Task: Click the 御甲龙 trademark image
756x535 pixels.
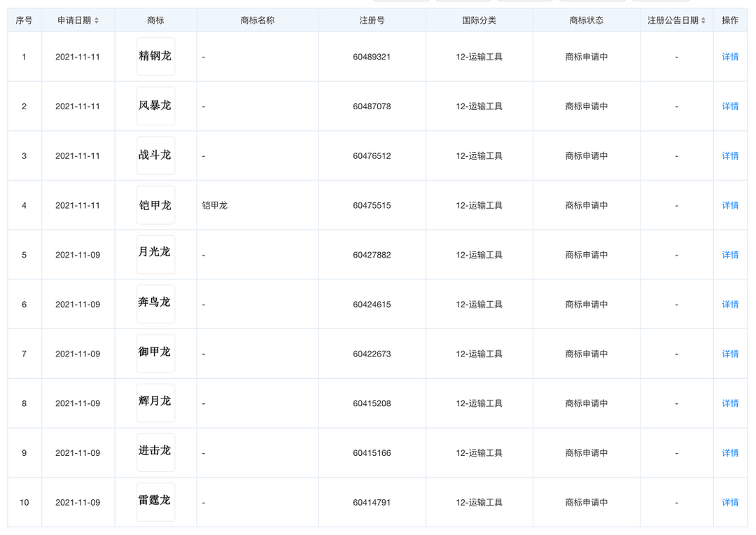Action: coord(155,354)
